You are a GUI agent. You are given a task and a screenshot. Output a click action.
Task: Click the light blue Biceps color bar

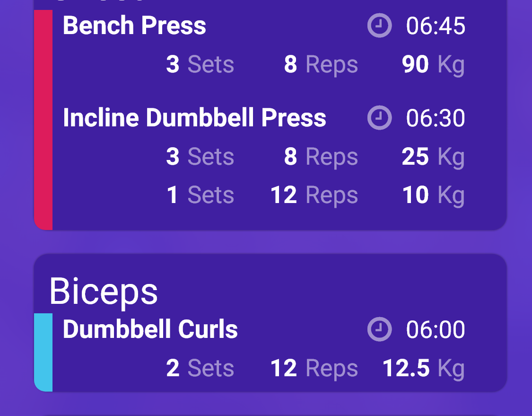(43, 352)
